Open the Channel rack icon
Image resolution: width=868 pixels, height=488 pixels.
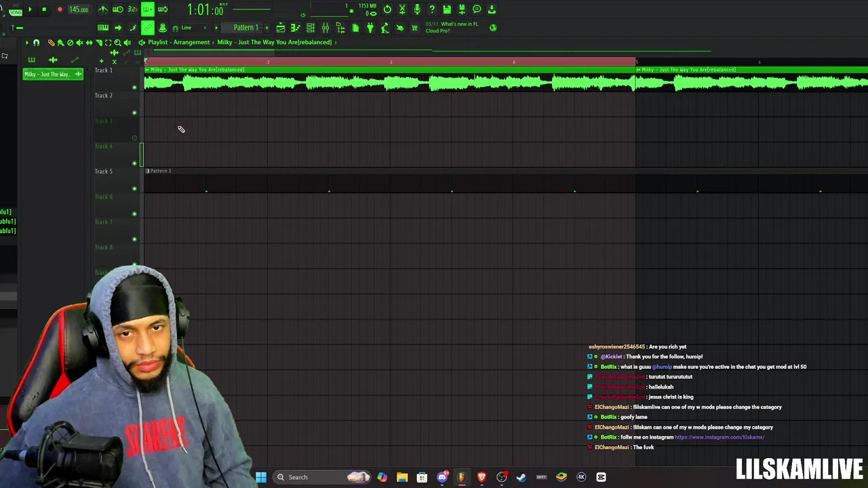(311, 28)
